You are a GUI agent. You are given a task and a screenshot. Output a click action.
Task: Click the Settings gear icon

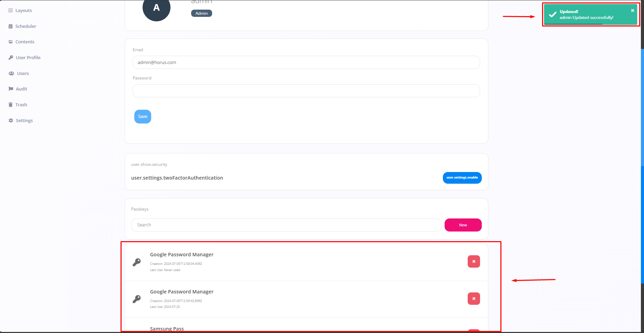(x=11, y=121)
